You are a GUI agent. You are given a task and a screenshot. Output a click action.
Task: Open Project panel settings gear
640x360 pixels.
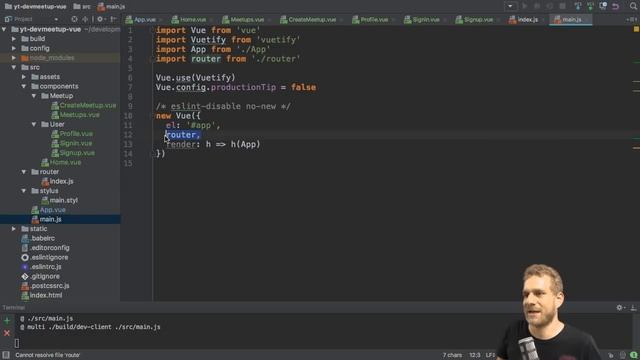(x=100, y=19)
